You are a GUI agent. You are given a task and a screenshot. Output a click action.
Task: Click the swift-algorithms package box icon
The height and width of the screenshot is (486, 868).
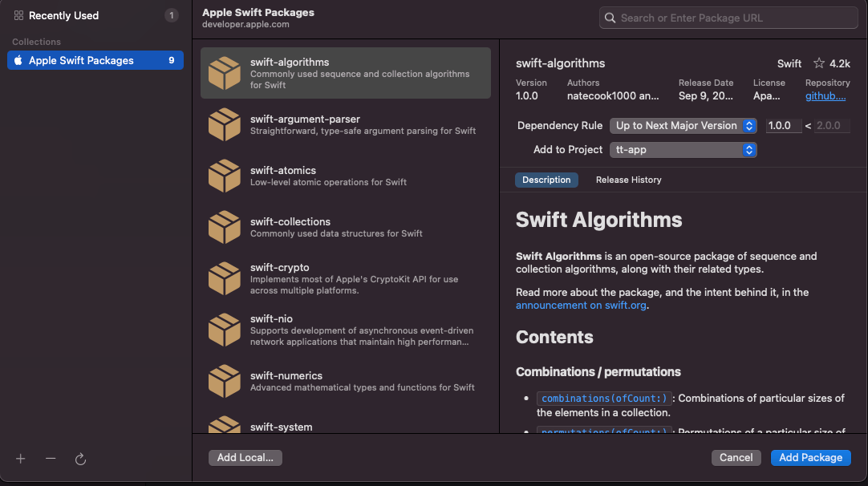pyautogui.click(x=224, y=73)
